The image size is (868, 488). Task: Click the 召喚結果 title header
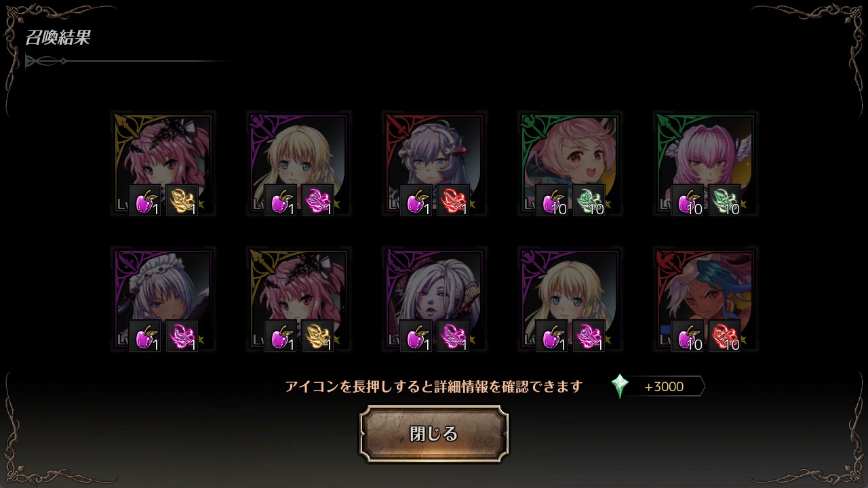point(58,37)
